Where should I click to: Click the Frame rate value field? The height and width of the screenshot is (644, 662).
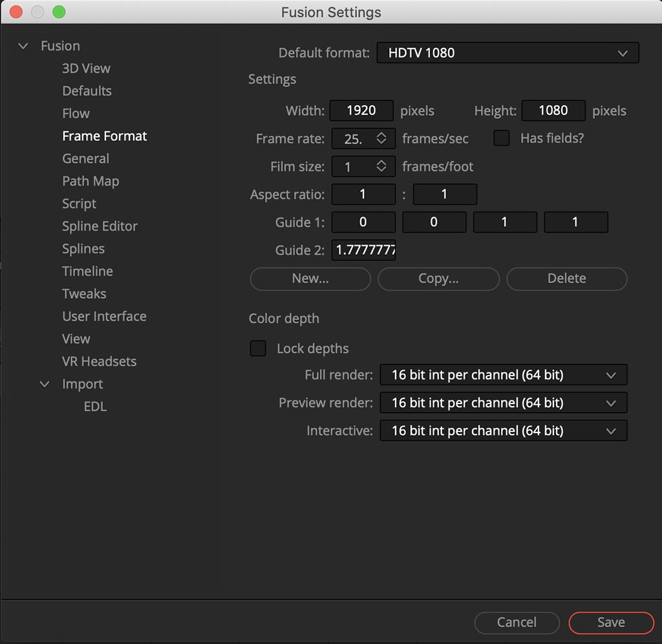[354, 138]
